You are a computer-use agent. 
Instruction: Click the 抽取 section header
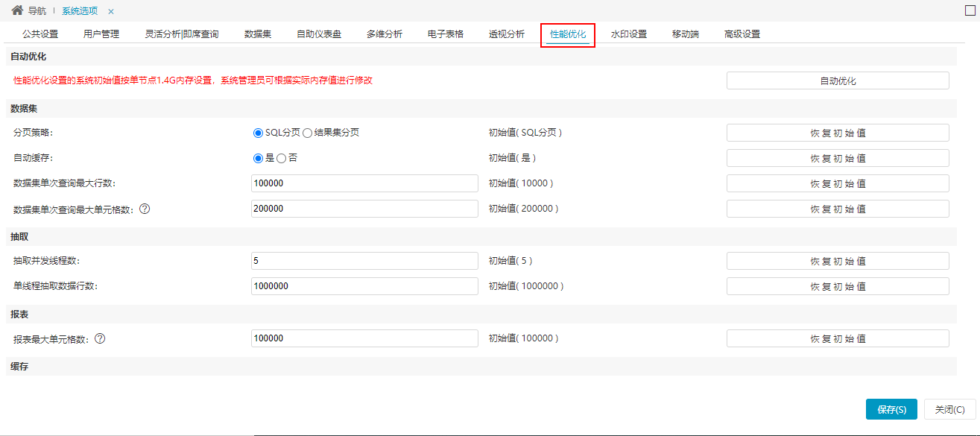(481, 236)
